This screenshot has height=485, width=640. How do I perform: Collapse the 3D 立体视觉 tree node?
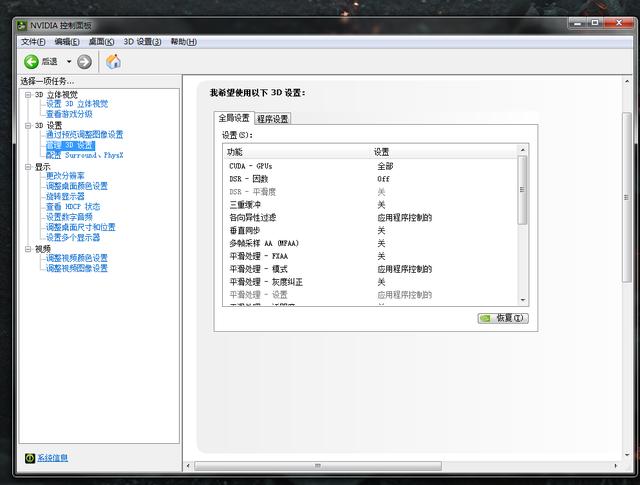pos(28,95)
